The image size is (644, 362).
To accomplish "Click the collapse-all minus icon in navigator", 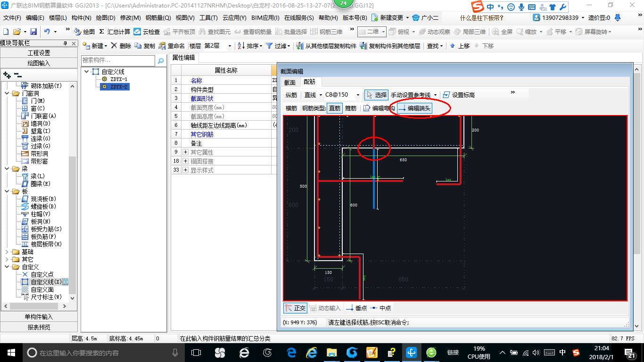I will (17, 74).
